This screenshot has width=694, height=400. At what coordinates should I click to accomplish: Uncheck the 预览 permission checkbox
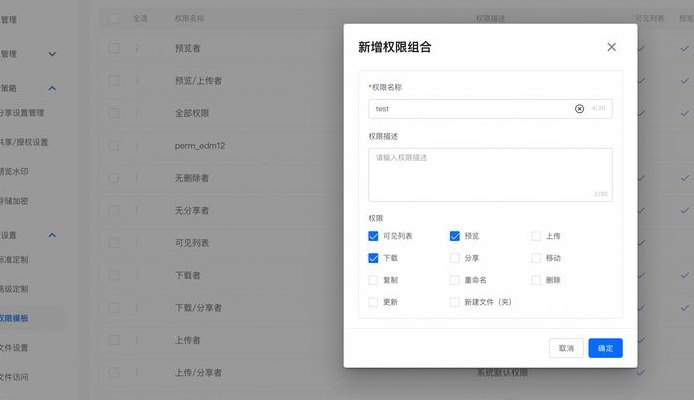[x=455, y=236]
